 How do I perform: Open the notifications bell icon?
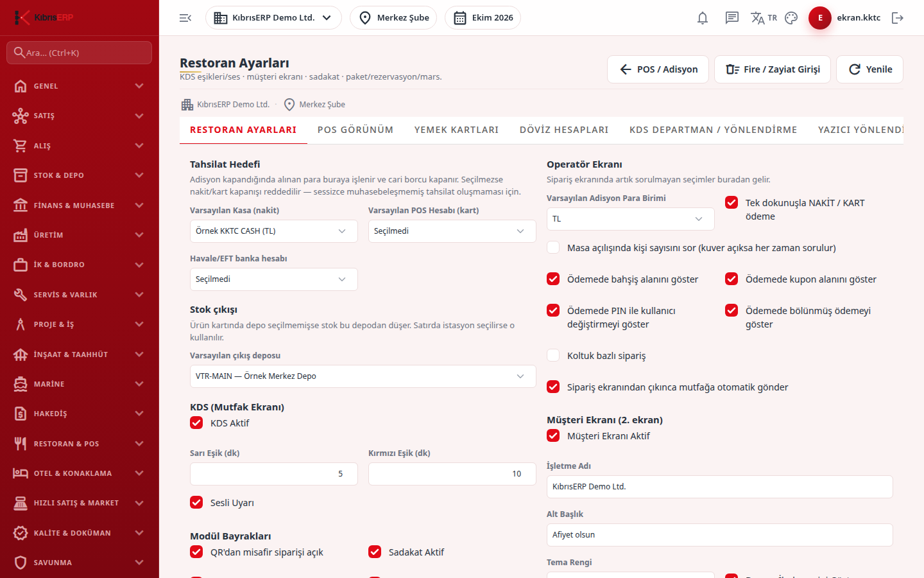click(x=703, y=18)
